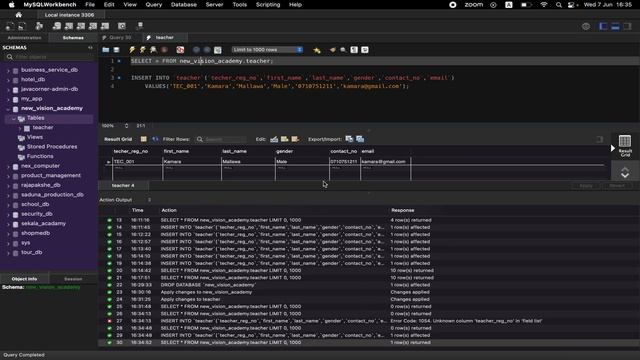Switch to the Administration tab
The width and height of the screenshot is (640, 360).
[x=24, y=38]
